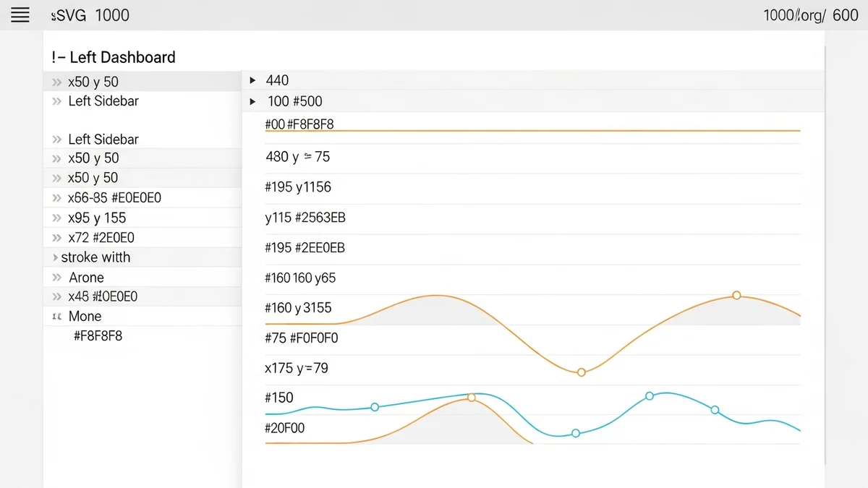
Task: Click the double-chevron beside x66-85 #E0E0E0
Action: pos(56,198)
